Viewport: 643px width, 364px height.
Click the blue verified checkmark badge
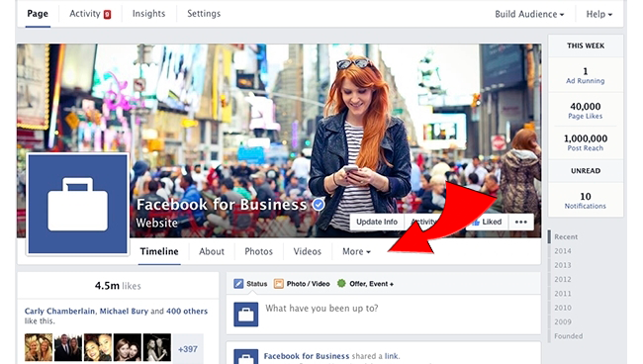319,204
